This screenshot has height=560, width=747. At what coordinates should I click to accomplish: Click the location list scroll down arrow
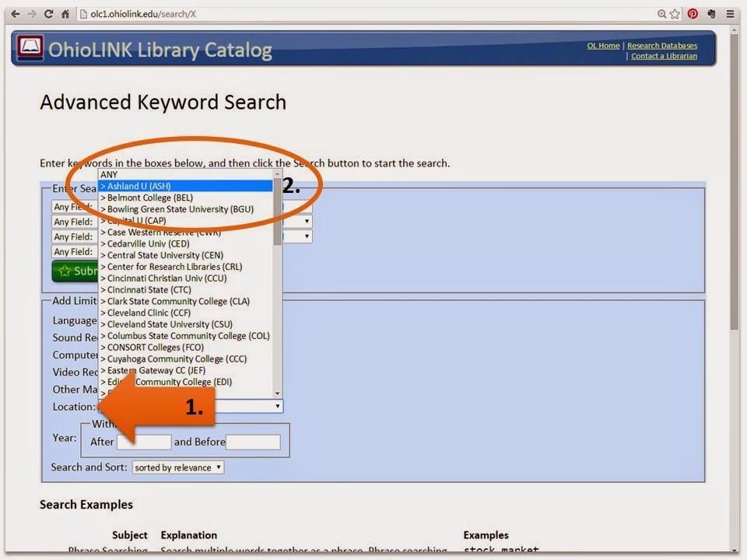click(x=277, y=394)
